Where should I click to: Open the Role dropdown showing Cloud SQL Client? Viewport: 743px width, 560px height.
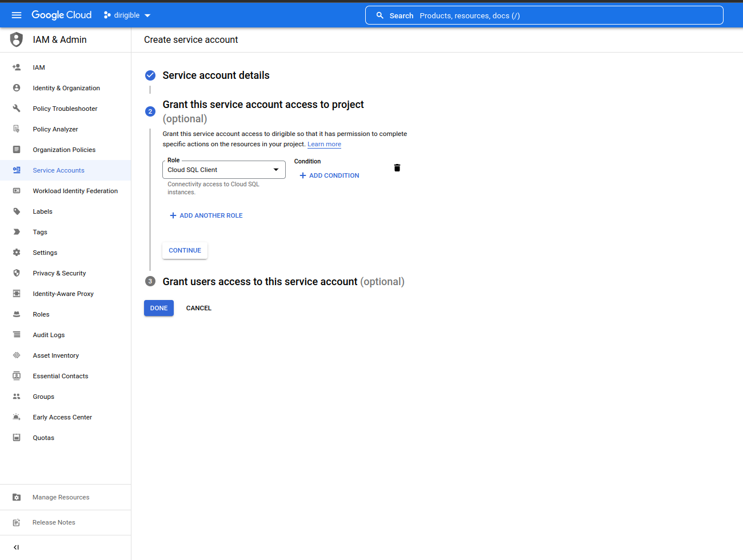click(x=224, y=170)
